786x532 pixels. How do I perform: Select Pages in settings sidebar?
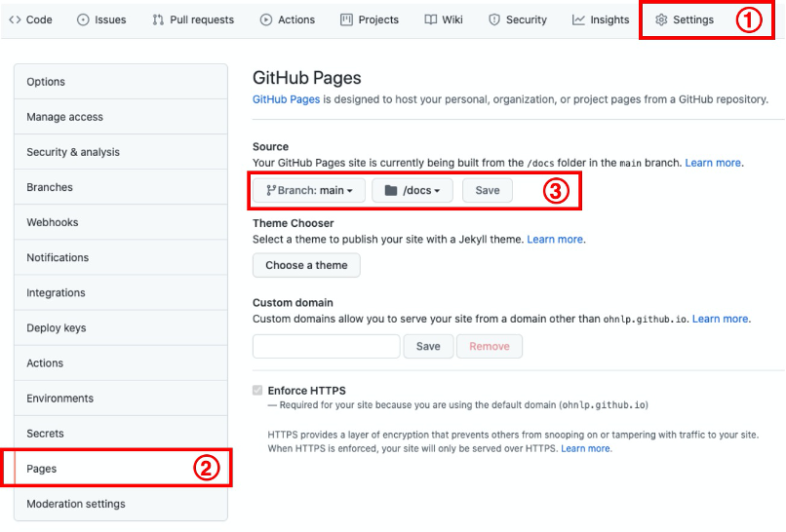pos(121,469)
